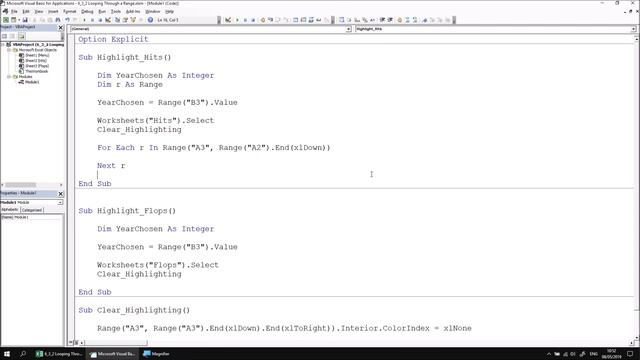Click the Step Over icon
Screen dimensions: 640x360
(x=278, y=20)
